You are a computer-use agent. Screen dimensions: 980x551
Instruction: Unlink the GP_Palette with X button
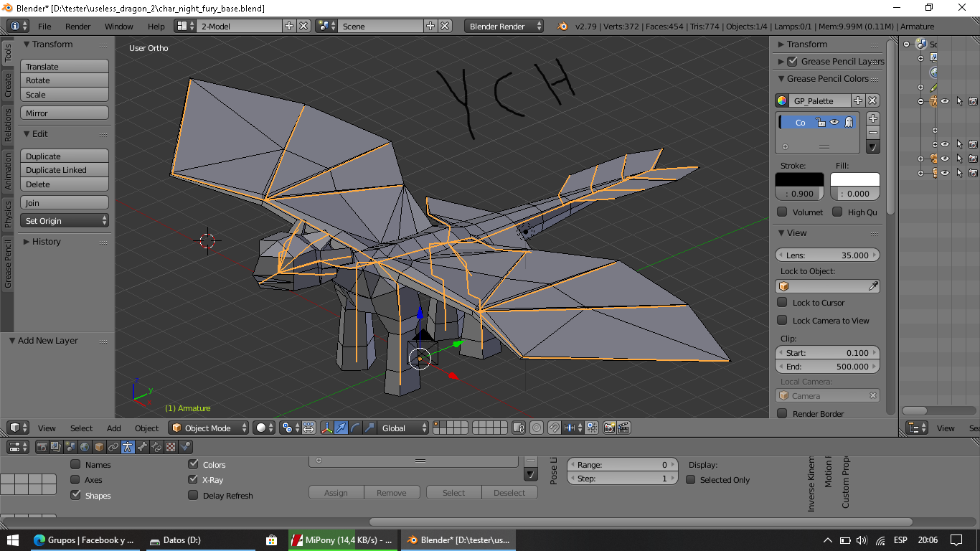pyautogui.click(x=872, y=101)
